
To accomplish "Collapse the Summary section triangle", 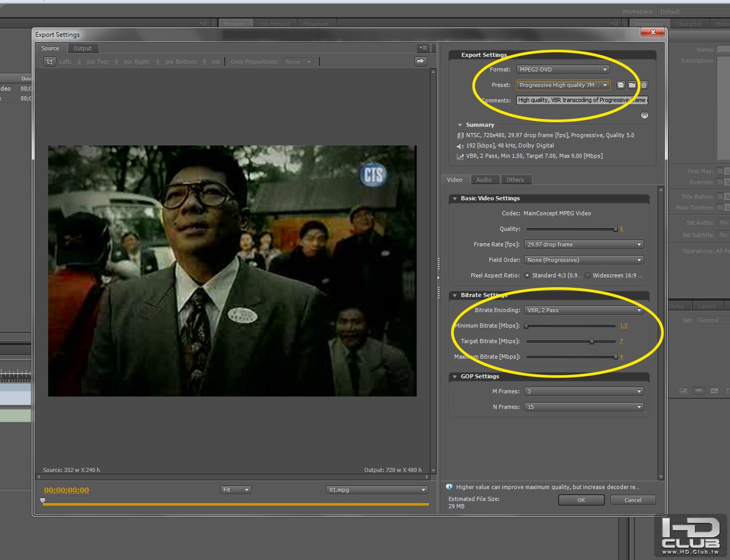I will [459, 125].
